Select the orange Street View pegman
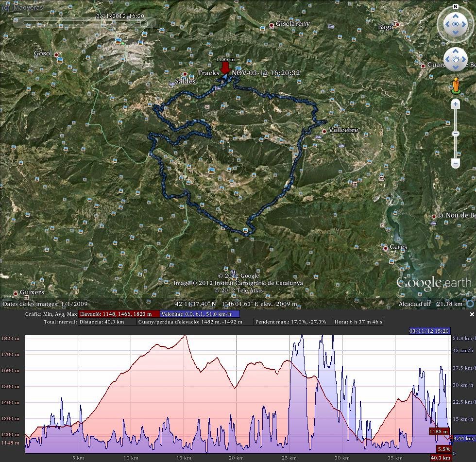 pyautogui.click(x=456, y=86)
